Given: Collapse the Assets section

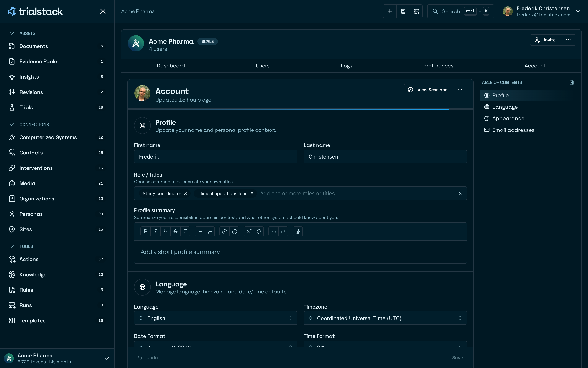Looking at the screenshot, I should (12, 33).
